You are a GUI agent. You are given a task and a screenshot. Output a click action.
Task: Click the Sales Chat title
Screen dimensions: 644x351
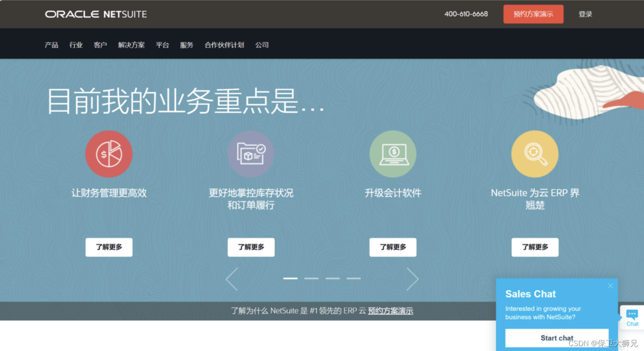(530, 294)
